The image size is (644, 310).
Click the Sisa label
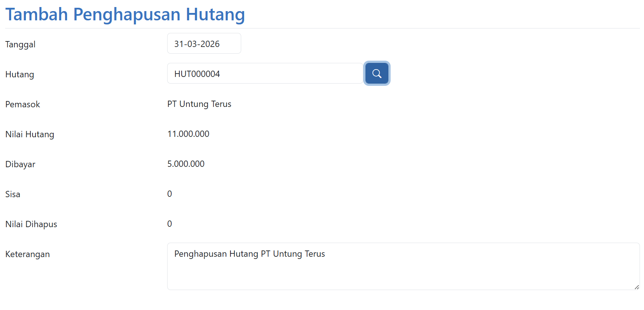pos(13,194)
